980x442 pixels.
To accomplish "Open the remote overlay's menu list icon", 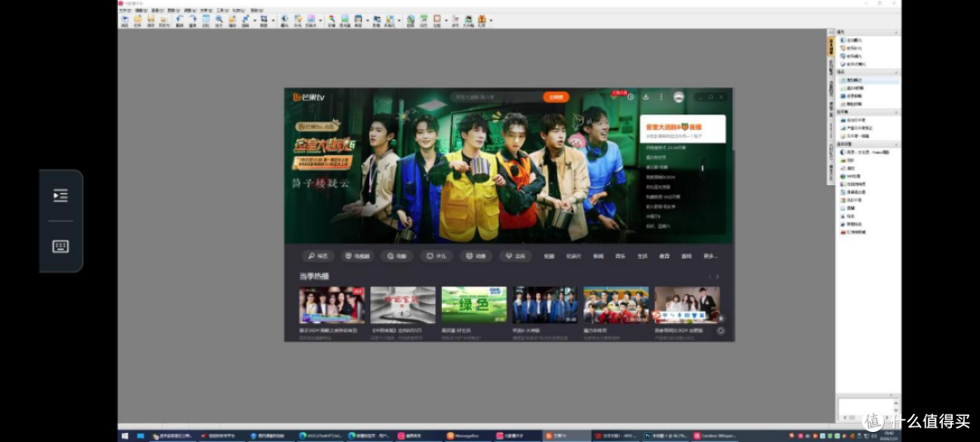I will click(61, 196).
